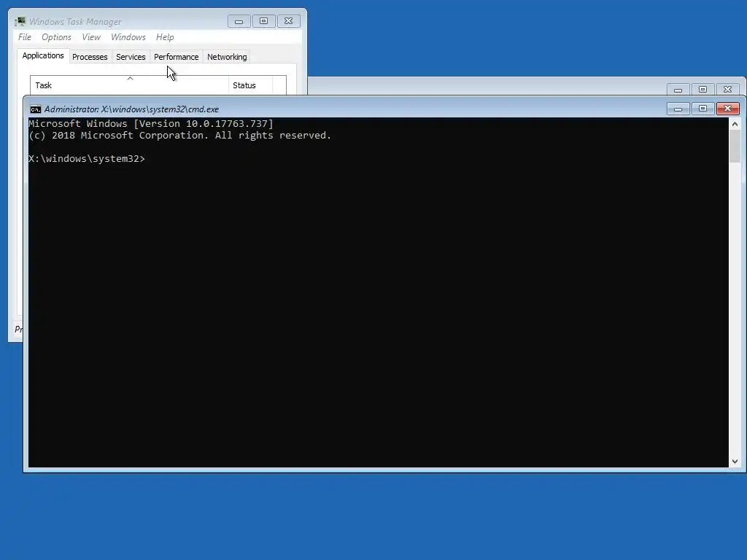Maximize the Task Manager window
747x560 pixels.
[264, 21]
